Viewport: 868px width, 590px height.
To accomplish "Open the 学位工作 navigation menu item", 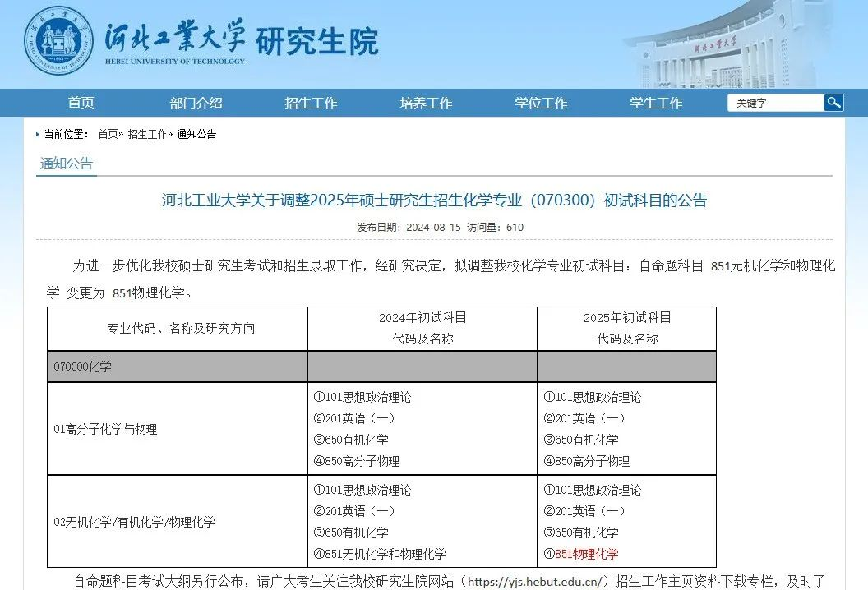I will [x=542, y=103].
